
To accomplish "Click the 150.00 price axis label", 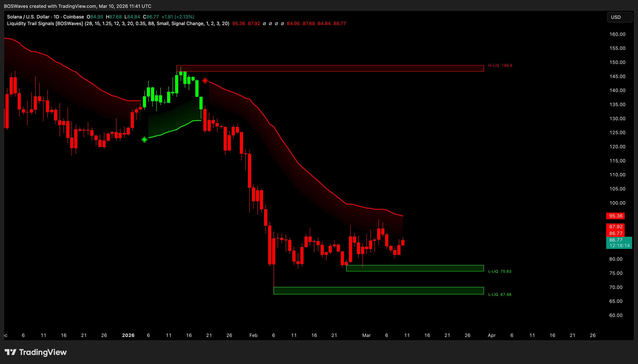I will tap(617, 62).
